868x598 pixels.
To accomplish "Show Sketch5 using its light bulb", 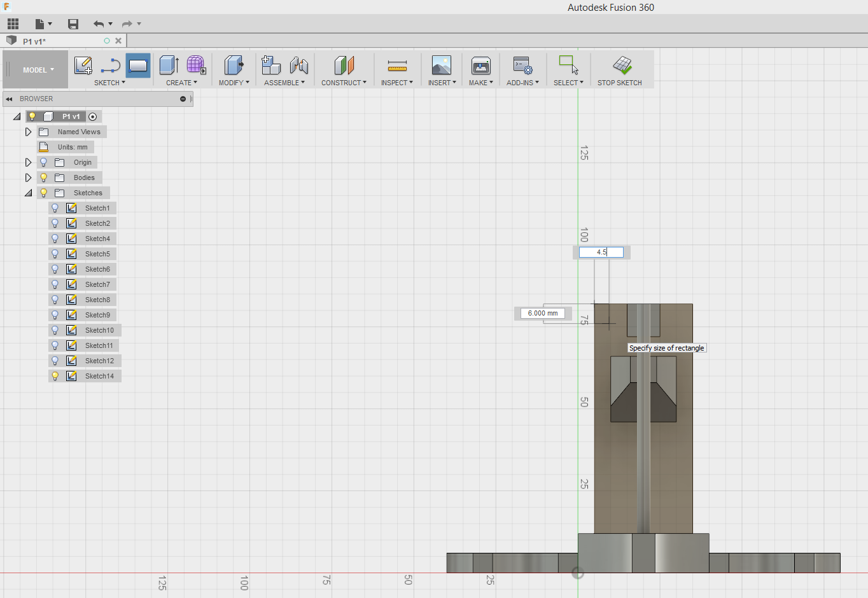I will (55, 254).
